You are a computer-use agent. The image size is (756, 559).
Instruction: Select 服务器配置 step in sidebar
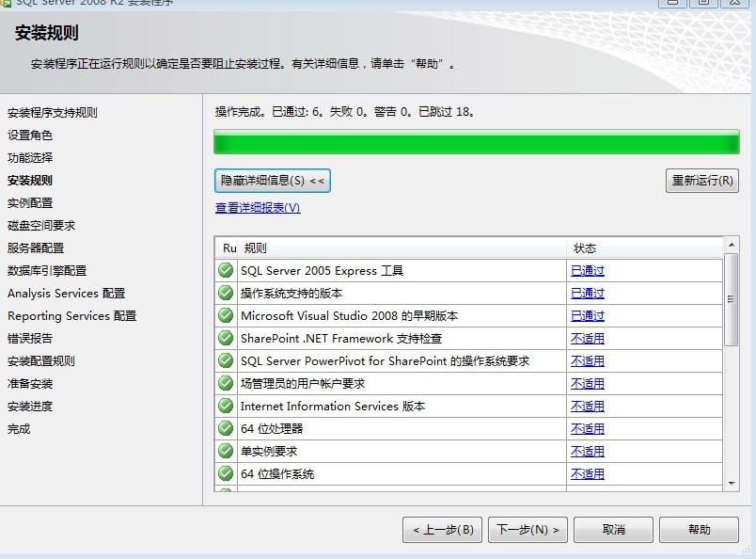tap(36, 248)
